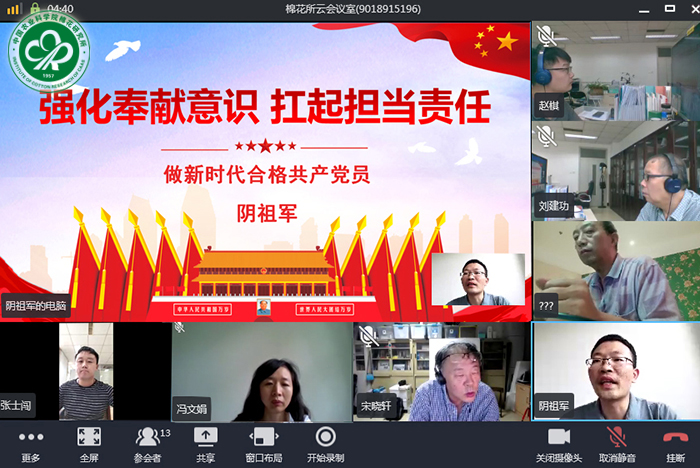Open the 窗口布局 window layout options
This screenshot has height=468, width=700.
262,443
